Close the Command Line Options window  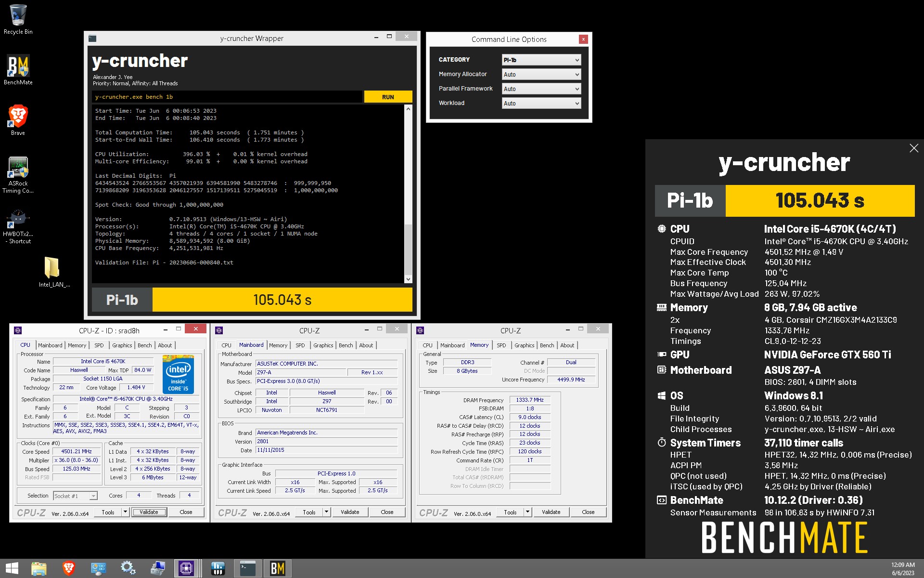[x=583, y=39]
